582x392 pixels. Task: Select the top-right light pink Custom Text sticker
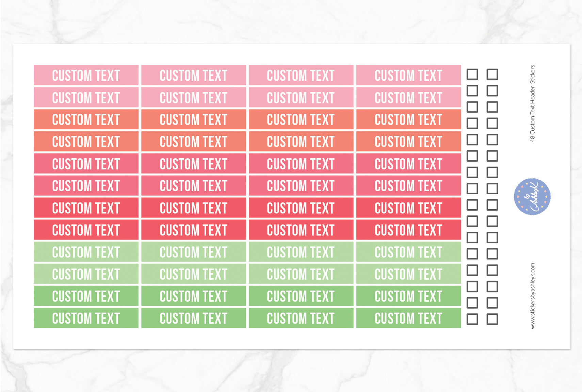pos(408,75)
